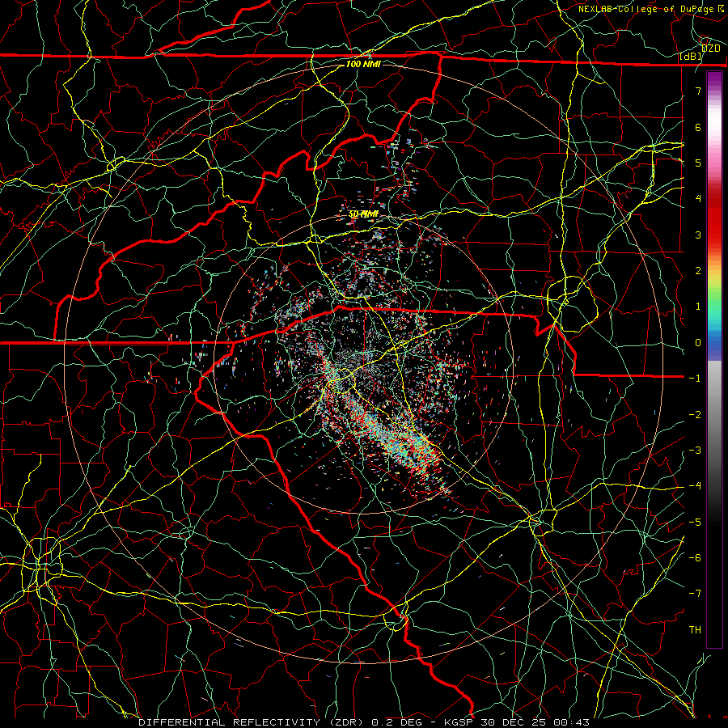
Task: Click the "DZD" product label above scale
Action: click(710, 49)
